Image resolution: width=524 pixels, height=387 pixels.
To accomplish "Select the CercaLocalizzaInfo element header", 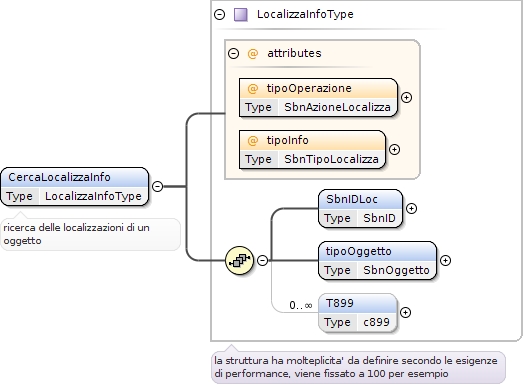I will (75, 177).
